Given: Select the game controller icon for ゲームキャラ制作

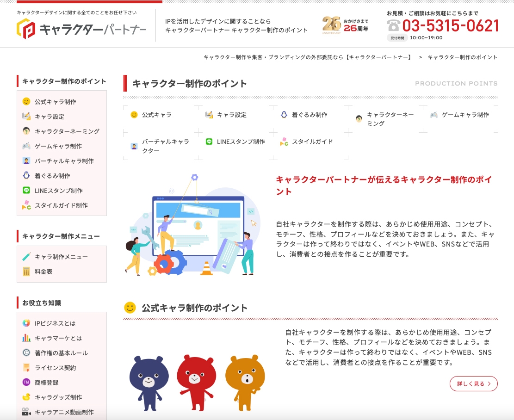Looking at the screenshot, I should (x=27, y=146).
